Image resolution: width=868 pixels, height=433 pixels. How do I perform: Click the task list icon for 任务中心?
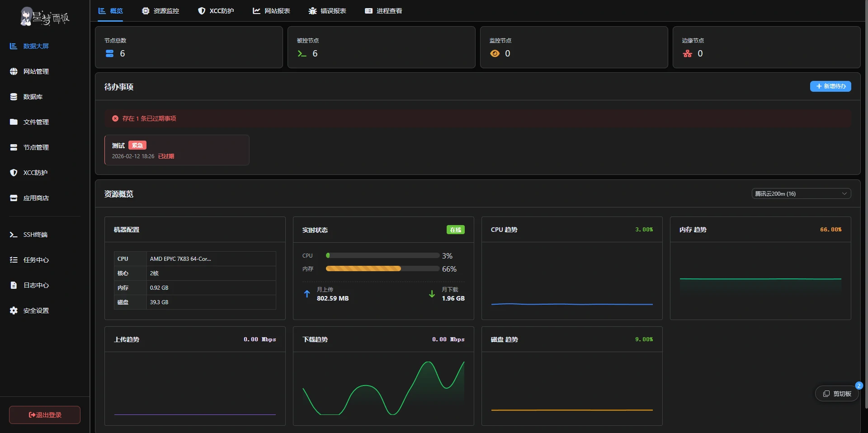pyautogui.click(x=14, y=260)
